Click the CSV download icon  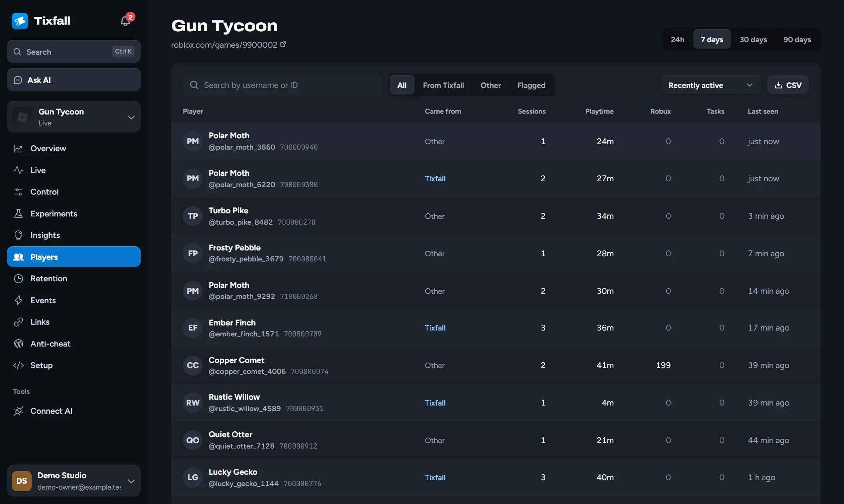(778, 85)
